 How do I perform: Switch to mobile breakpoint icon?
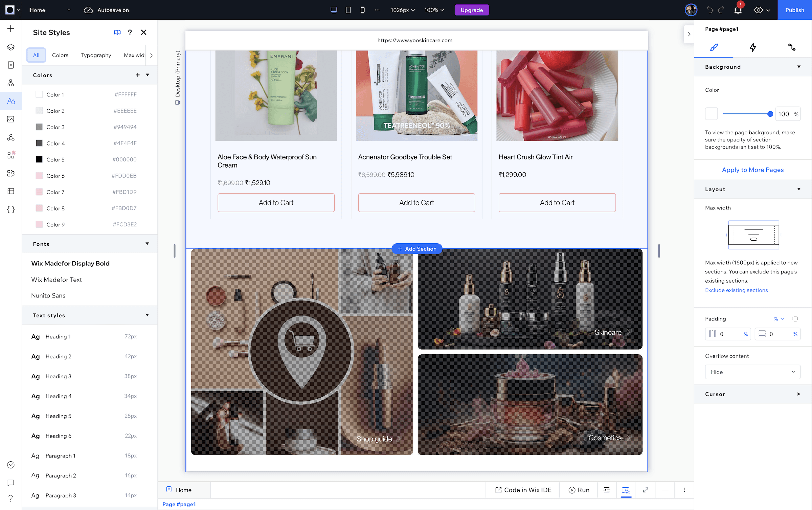tap(362, 10)
